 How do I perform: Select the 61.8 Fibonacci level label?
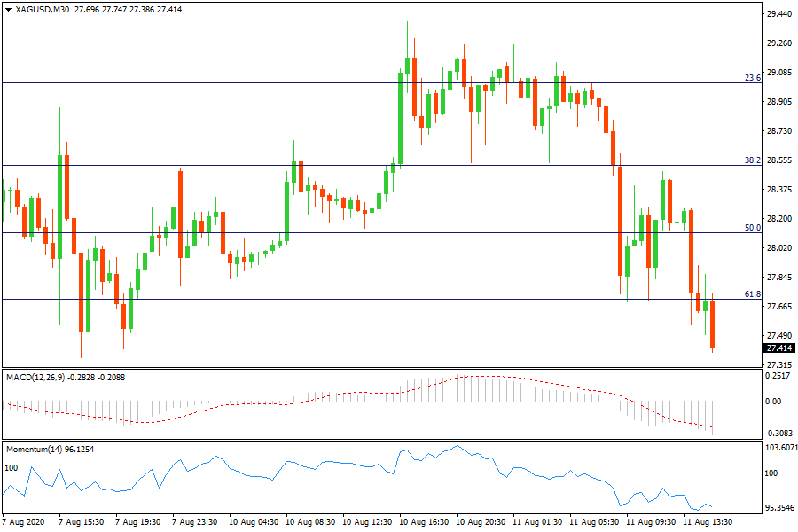click(x=752, y=293)
